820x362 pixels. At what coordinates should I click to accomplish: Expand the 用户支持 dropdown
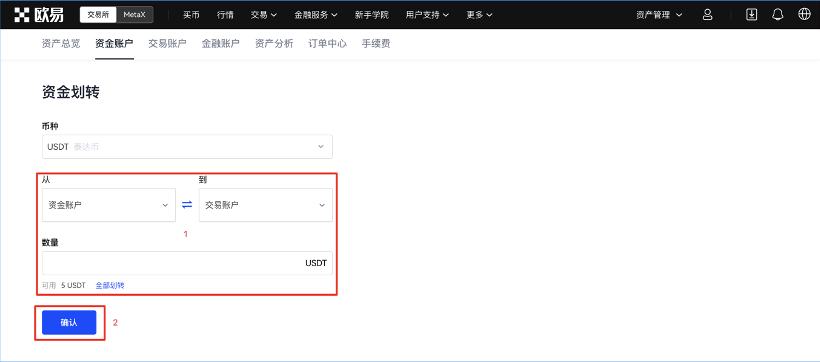[427, 15]
